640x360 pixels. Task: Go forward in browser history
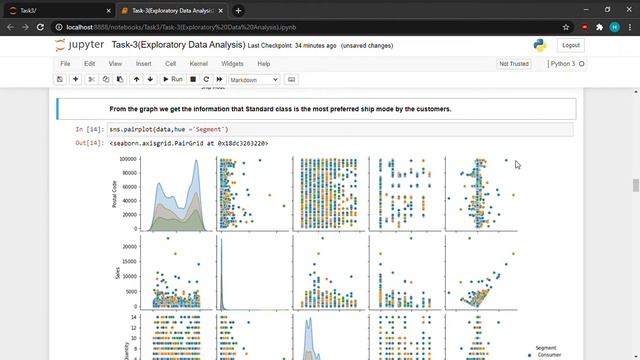25,27
